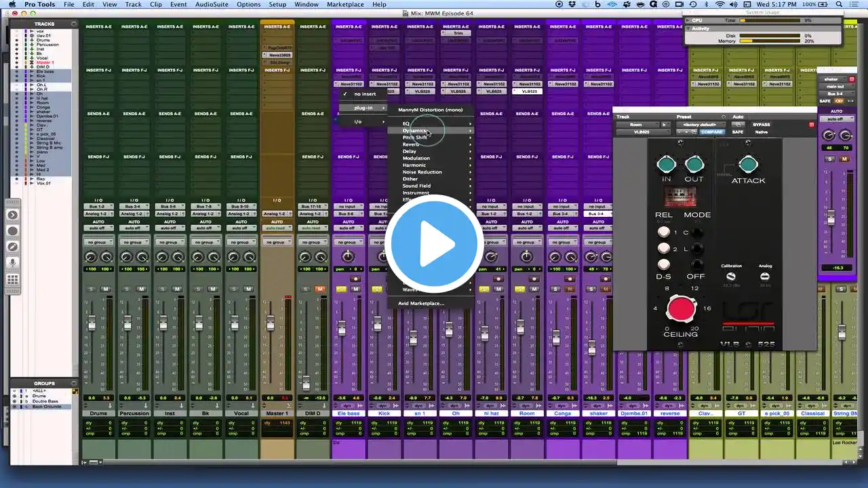Open Drums track automation mode dropdown
This screenshot has height=488, width=868.
(98, 228)
